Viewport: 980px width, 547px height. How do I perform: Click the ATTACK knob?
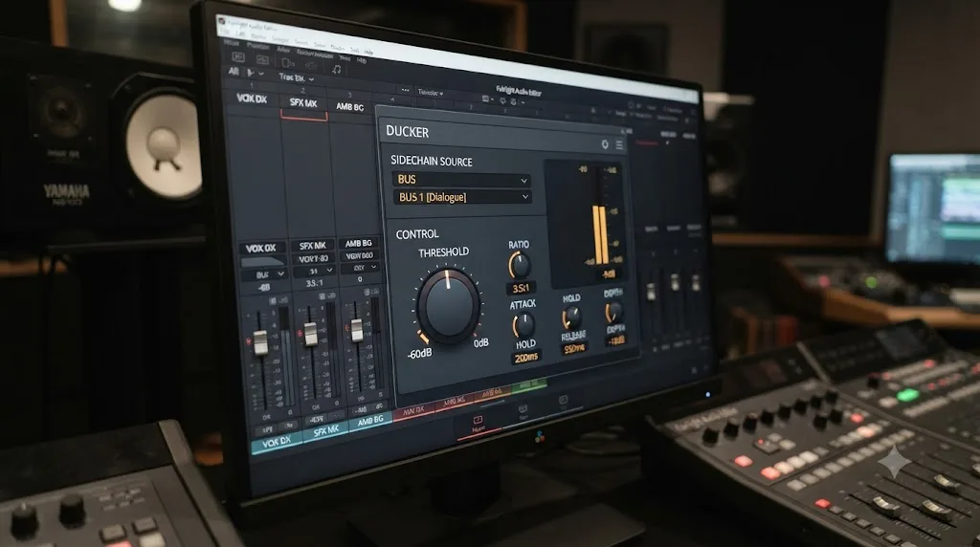coord(523,325)
